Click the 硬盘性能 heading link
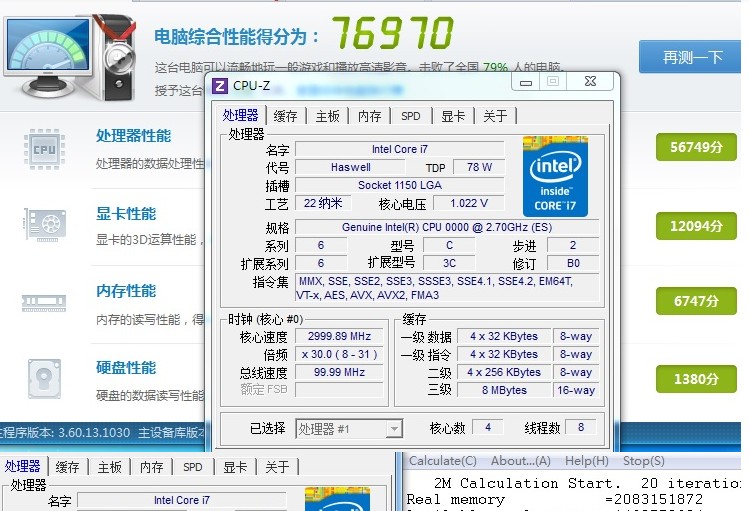Viewport: 749px width, 511px height. 126,368
